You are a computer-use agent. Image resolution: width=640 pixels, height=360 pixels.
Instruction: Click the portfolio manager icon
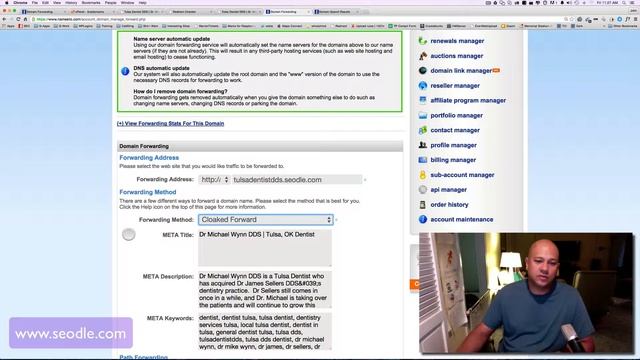pos(422,116)
